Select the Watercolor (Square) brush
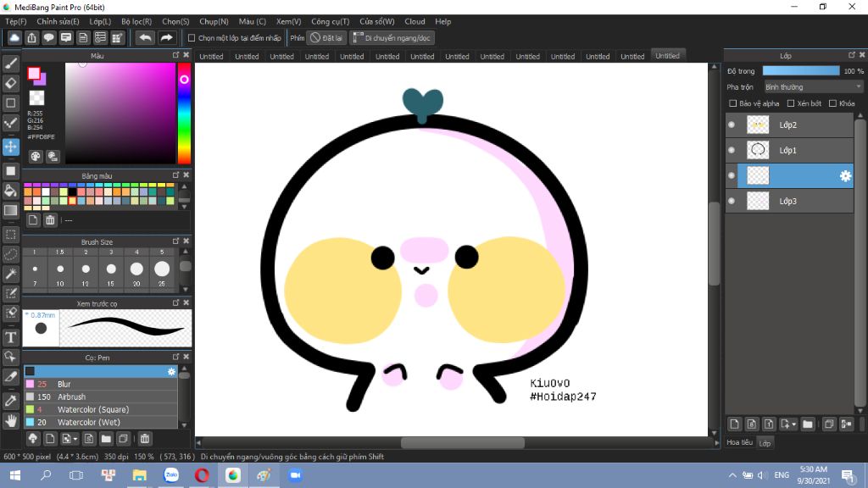The image size is (868, 488). point(100,409)
